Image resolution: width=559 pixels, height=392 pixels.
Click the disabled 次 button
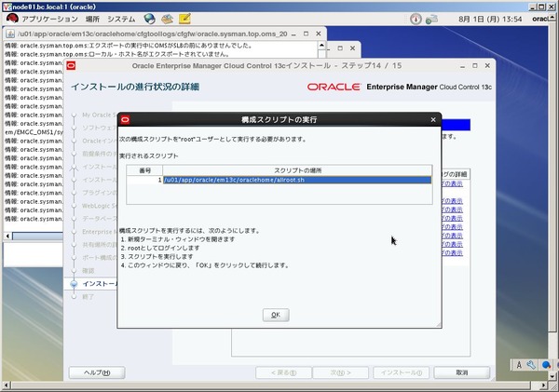click(340, 372)
